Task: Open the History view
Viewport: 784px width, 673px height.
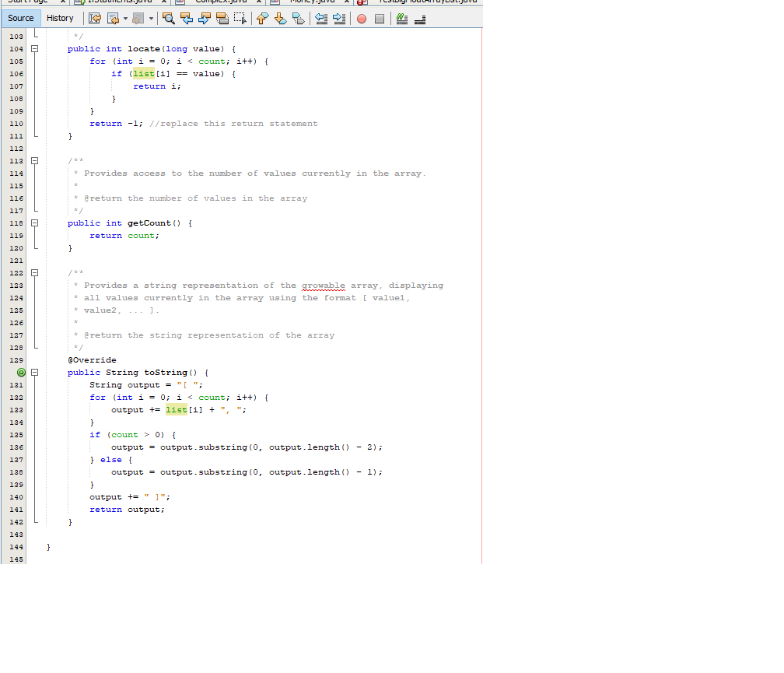Action: tap(61, 17)
